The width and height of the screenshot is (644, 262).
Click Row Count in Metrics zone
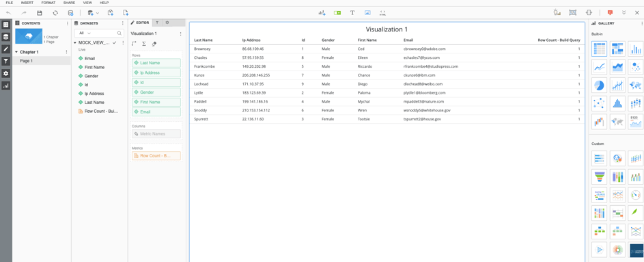click(x=156, y=156)
